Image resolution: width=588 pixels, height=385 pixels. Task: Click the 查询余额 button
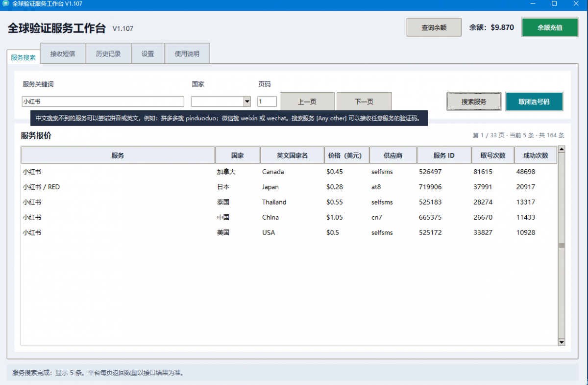[434, 27]
